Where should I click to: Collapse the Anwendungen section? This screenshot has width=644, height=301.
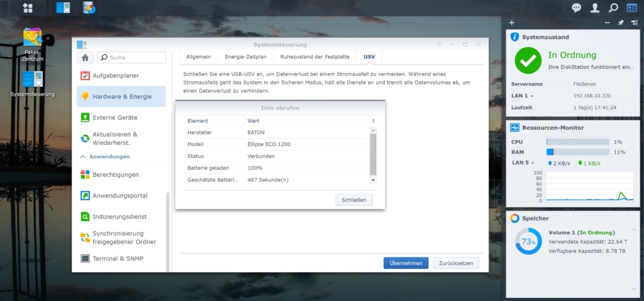(82, 157)
